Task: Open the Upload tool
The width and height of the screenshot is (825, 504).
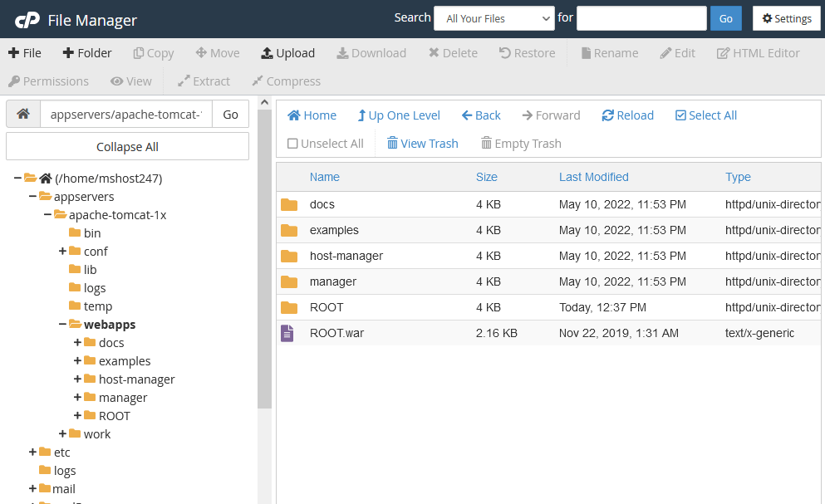Action: tap(287, 52)
